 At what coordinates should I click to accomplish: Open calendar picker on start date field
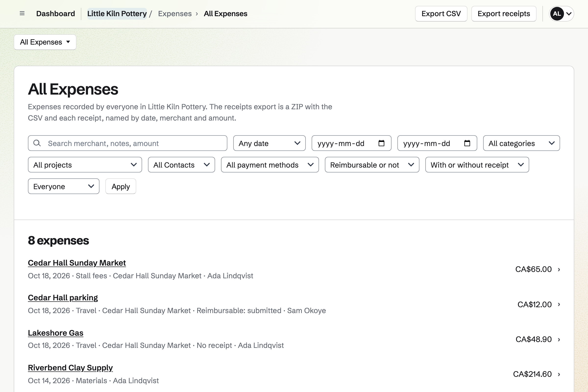[381, 143]
